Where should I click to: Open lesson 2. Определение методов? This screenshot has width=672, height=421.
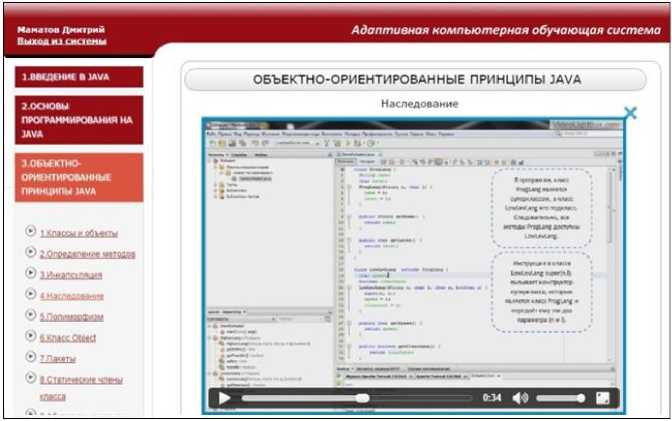click(x=87, y=254)
